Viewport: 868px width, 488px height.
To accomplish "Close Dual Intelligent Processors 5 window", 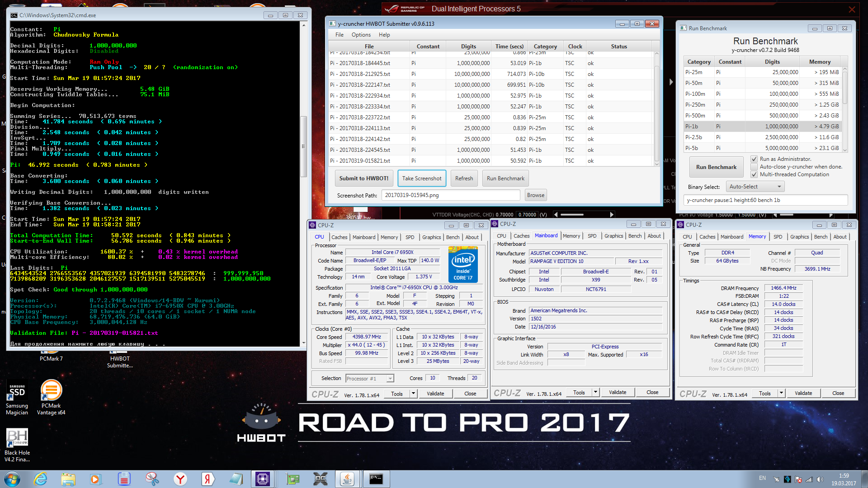I will pyautogui.click(x=852, y=9).
